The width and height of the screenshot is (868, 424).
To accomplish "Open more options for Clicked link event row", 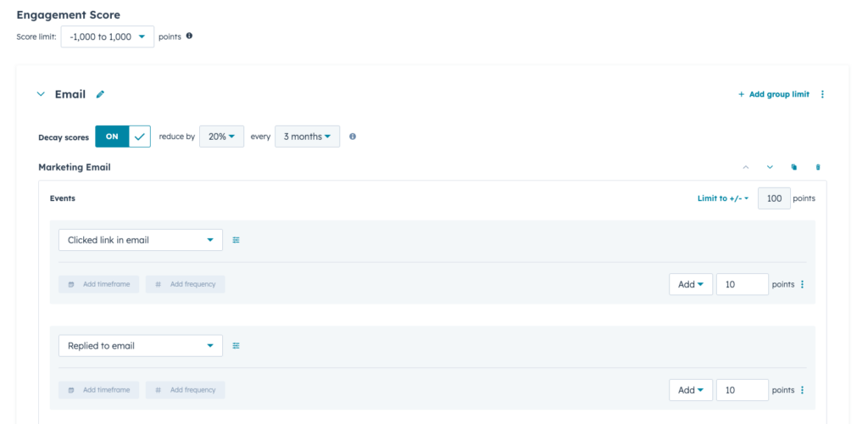I will click(x=802, y=284).
